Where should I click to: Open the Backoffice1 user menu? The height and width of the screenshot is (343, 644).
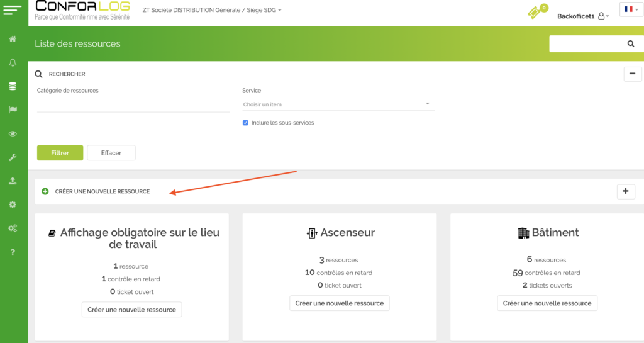click(x=583, y=16)
